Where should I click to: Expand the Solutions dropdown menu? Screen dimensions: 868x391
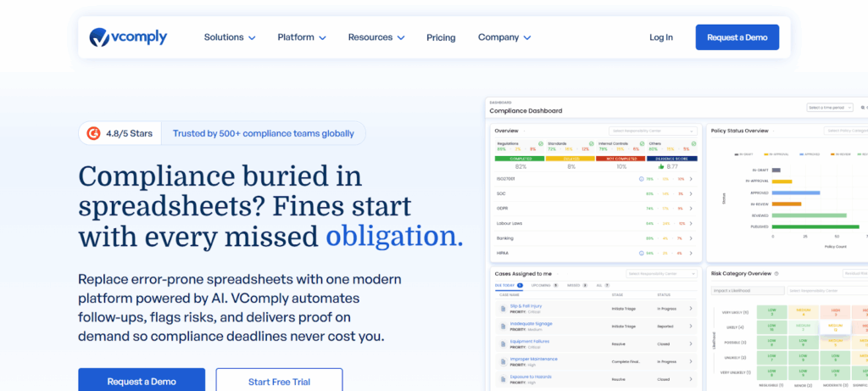(229, 37)
